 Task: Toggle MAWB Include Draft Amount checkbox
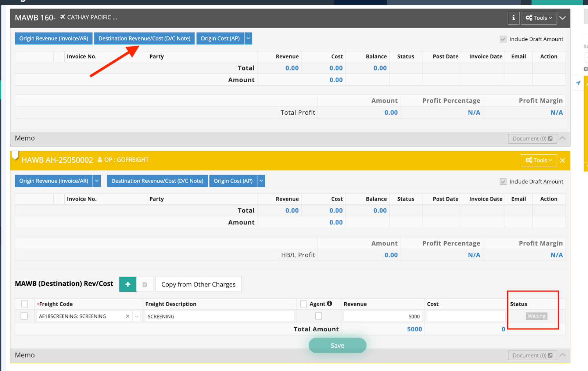tap(503, 39)
